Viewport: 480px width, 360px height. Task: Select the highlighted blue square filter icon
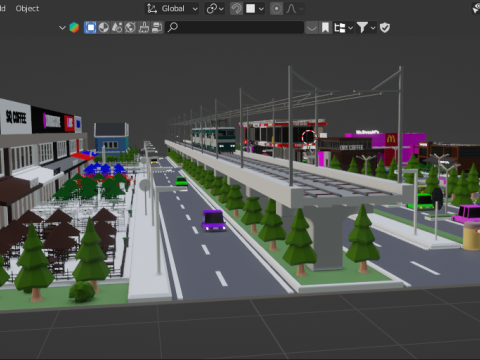(x=90, y=27)
